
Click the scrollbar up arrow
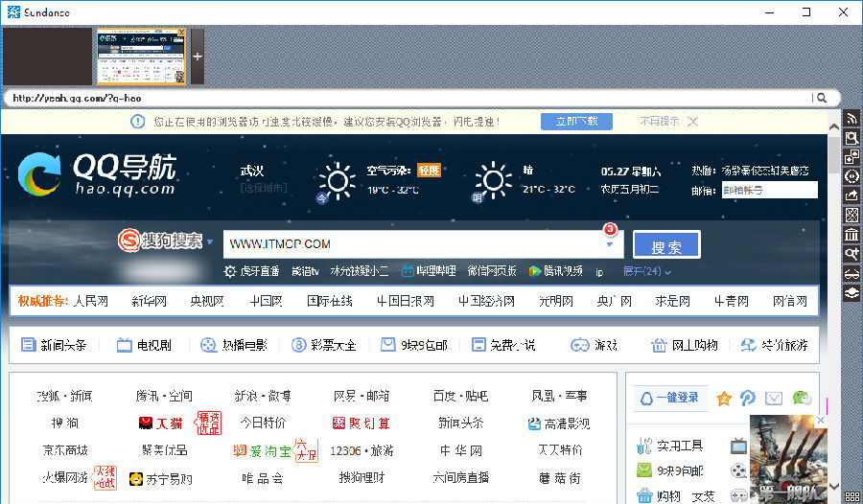coord(834,126)
